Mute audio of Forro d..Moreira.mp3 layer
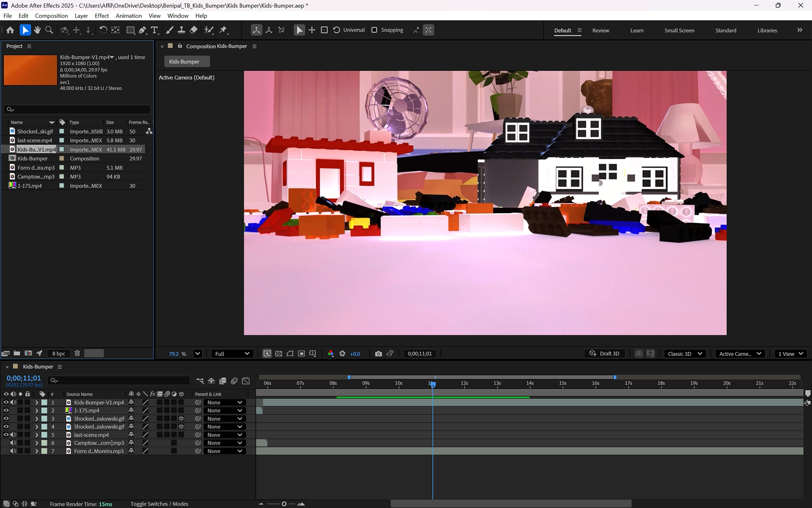The height and width of the screenshot is (508, 812). coord(13,451)
